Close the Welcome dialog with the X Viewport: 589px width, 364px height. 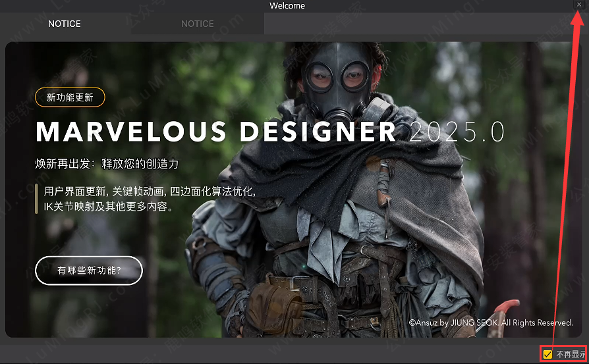579,5
